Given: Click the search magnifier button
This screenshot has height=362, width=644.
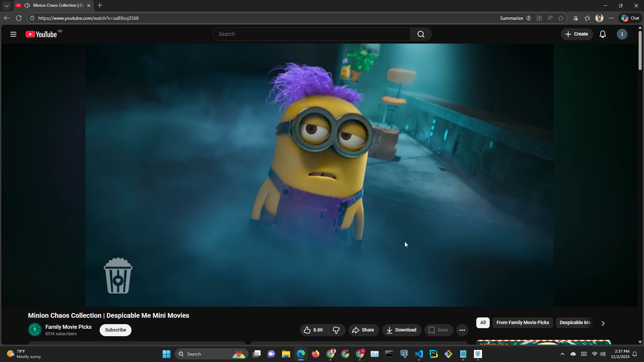Looking at the screenshot, I should (421, 34).
